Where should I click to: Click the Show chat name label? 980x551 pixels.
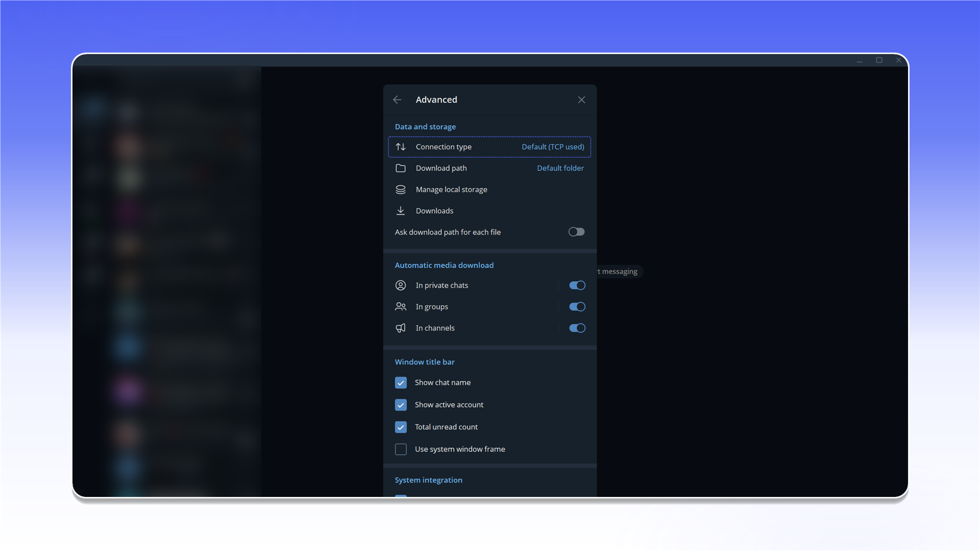pyautogui.click(x=443, y=383)
